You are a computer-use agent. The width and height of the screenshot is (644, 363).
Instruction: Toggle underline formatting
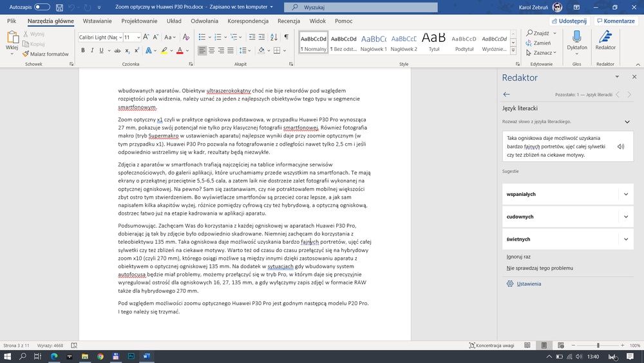click(x=101, y=50)
